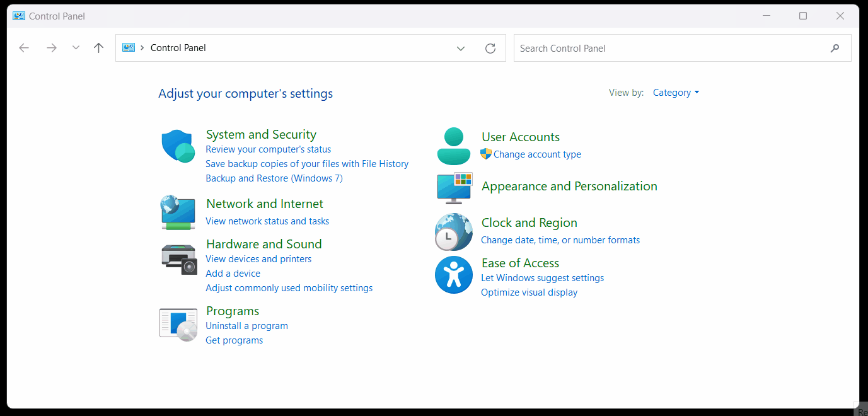Click the refresh icon in address bar
The image size is (868, 416).
pyautogui.click(x=490, y=49)
